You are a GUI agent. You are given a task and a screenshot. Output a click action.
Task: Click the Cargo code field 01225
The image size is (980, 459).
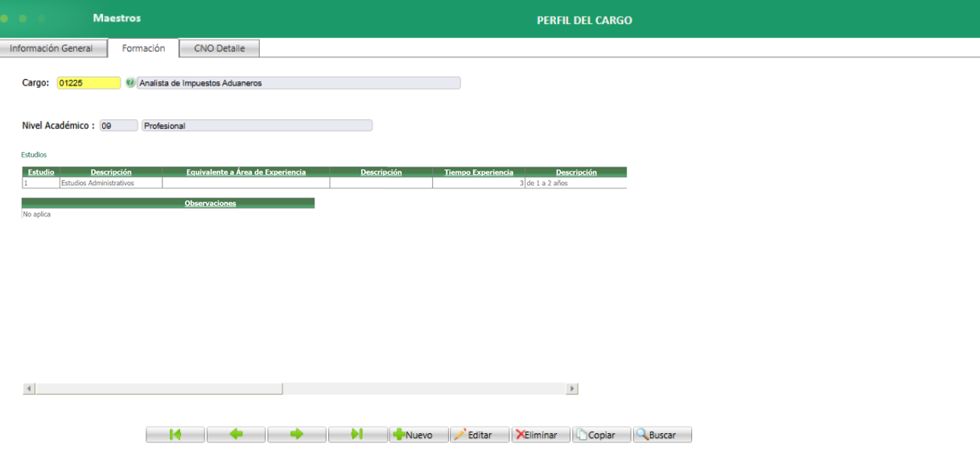[89, 83]
